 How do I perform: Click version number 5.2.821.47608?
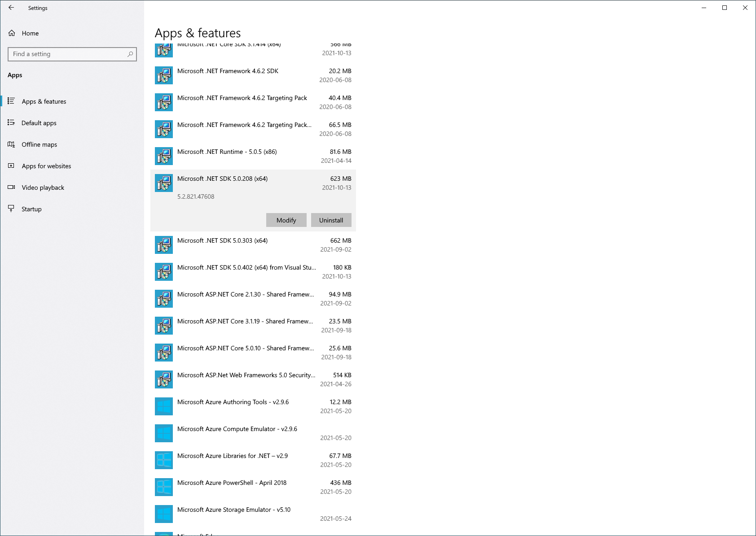pyautogui.click(x=196, y=196)
